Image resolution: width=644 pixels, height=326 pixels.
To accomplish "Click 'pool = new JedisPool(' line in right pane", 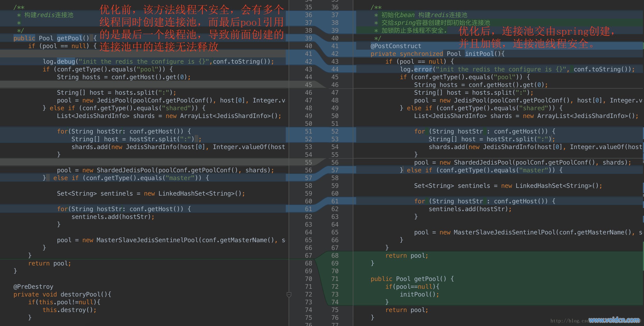I will click(x=528, y=100).
